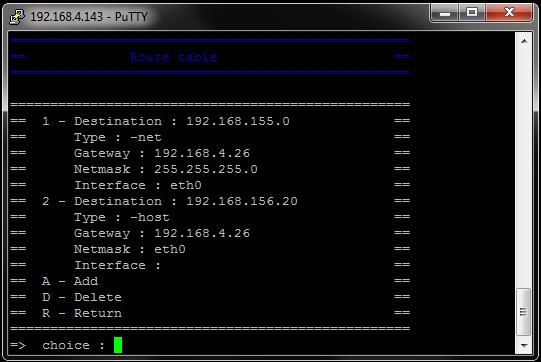Click the A - Add menu option
Screen dimensions: 541x362
[x=70, y=281]
